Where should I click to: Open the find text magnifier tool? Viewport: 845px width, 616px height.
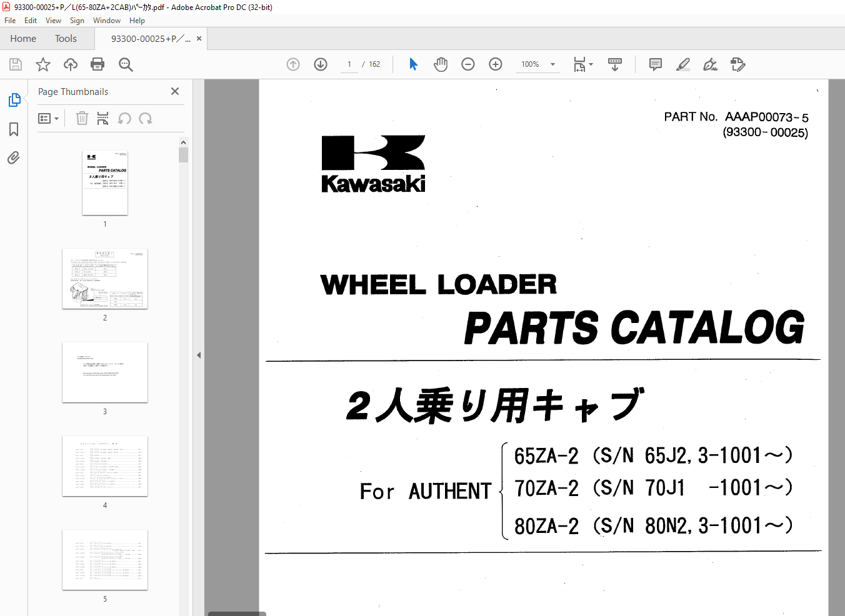click(x=126, y=64)
